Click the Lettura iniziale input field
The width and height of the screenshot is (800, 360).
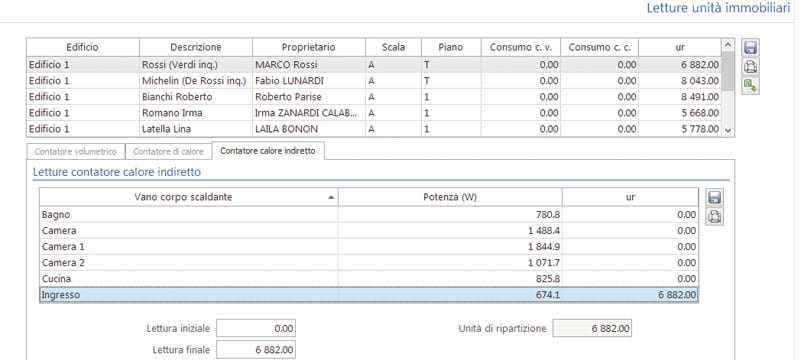click(x=256, y=328)
